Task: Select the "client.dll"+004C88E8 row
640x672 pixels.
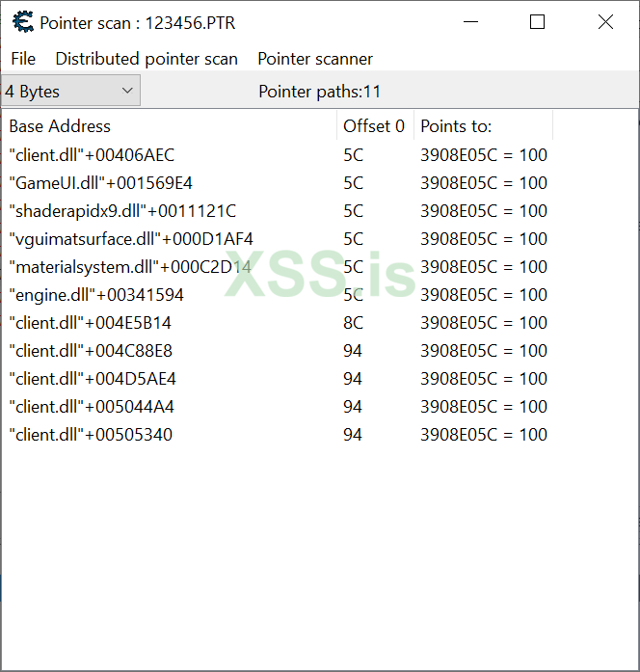Action: pyautogui.click(x=91, y=351)
